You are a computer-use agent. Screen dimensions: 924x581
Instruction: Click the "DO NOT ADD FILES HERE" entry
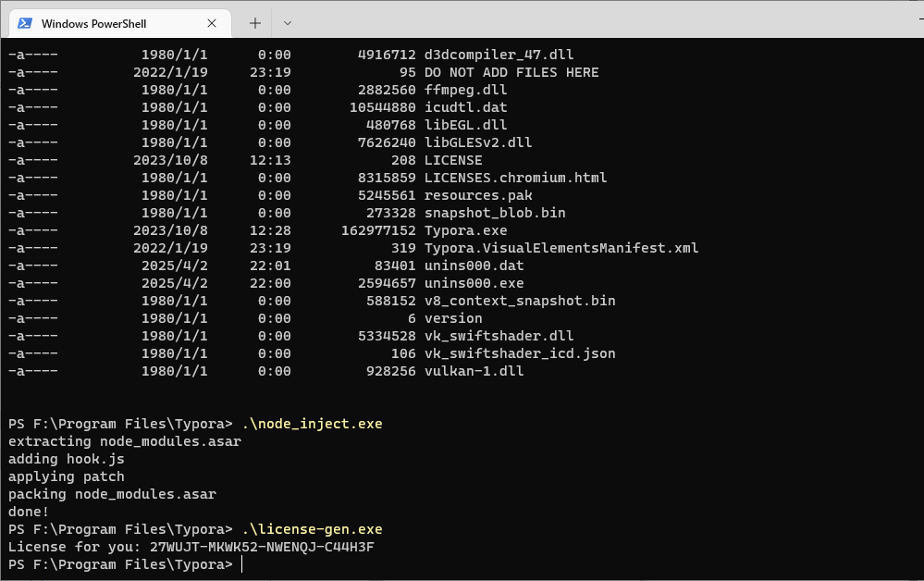[x=511, y=72]
